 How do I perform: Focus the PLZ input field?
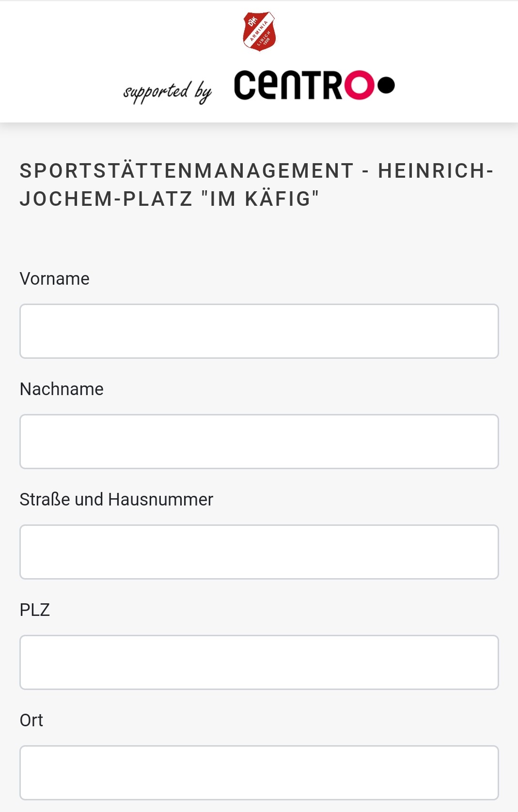click(x=259, y=662)
